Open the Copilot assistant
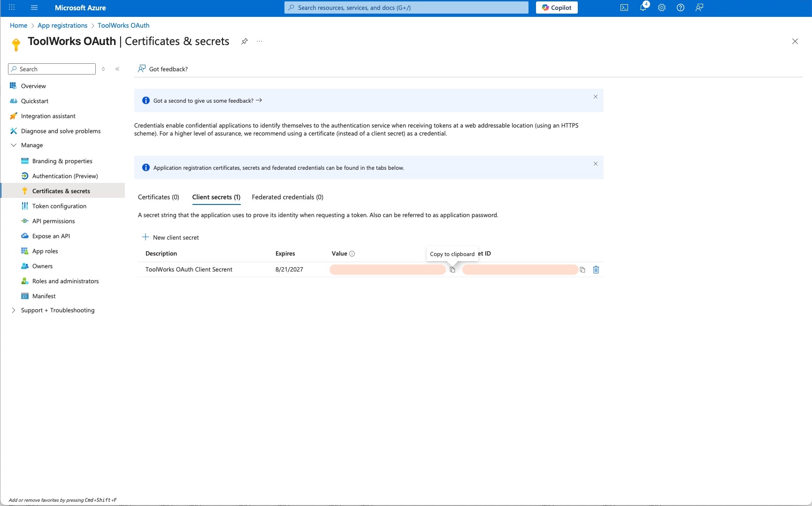Viewport: 812px width, 506px height. pyautogui.click(x=556, y=8)
